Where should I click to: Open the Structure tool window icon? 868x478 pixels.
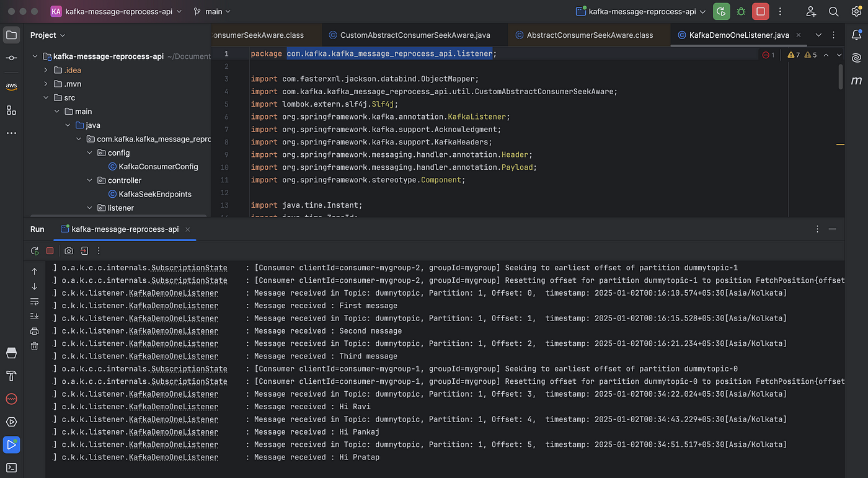(x=11, y=110)
